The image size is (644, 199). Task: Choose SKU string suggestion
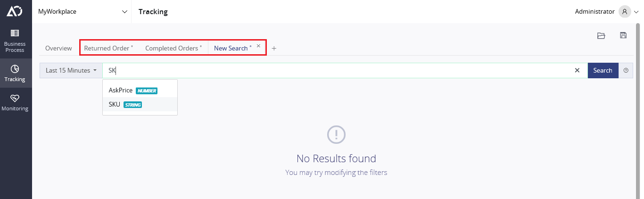coord(140,105)
